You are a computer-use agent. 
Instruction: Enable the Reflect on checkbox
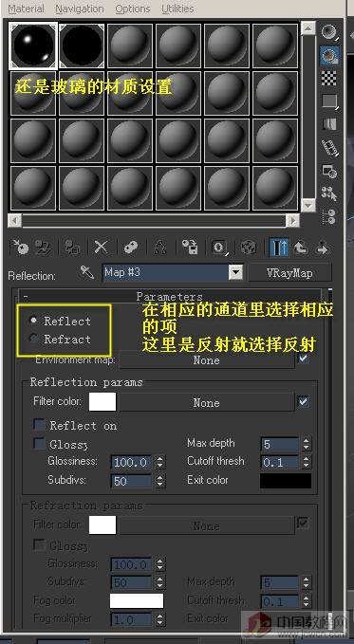pos(40,425)
